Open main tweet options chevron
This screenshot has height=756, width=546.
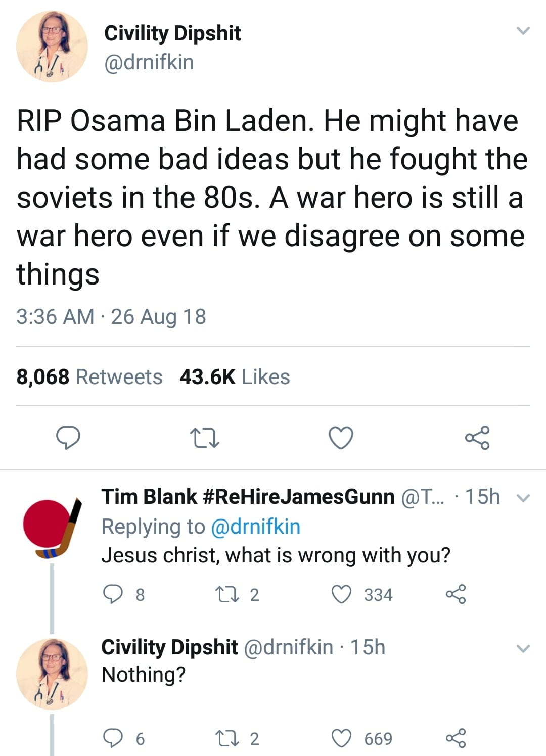pos(523,31)
